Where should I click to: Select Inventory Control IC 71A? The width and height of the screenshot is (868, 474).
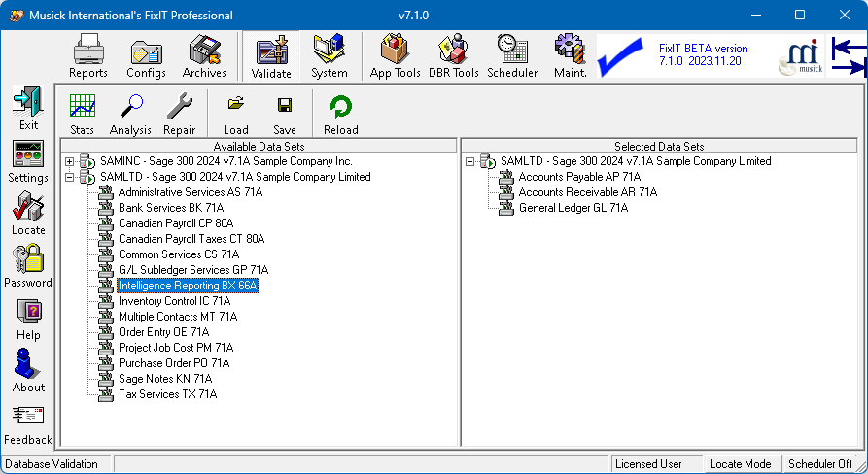point(174,301)
